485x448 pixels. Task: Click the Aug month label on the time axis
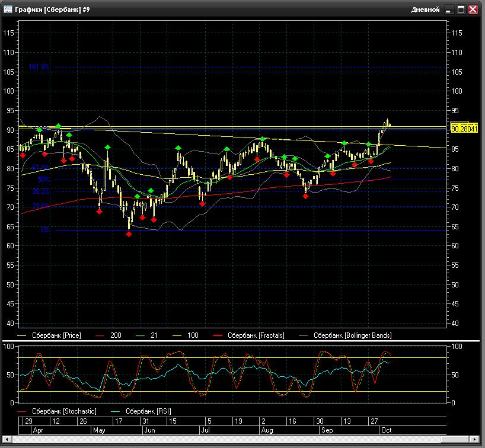tap(267, 430)
